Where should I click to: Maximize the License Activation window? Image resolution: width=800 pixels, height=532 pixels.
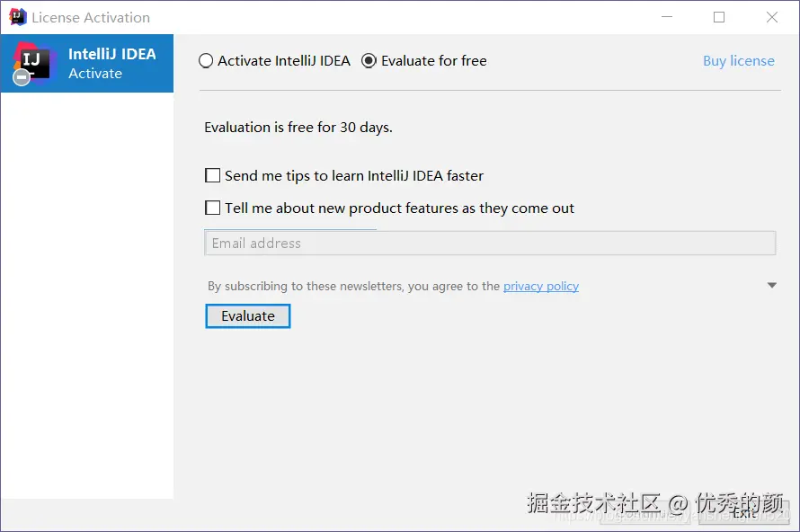tap(719, 17)
